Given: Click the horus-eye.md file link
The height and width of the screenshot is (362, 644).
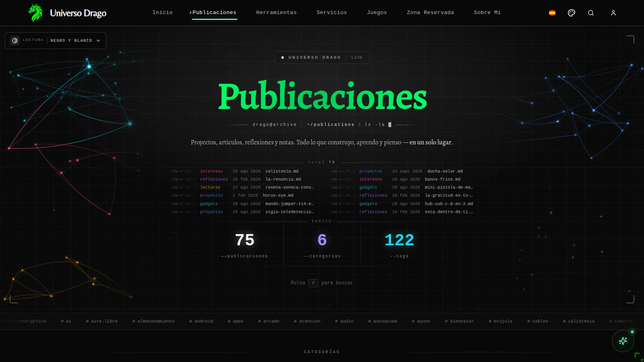Looking at the screenshot, I should 278,195.
